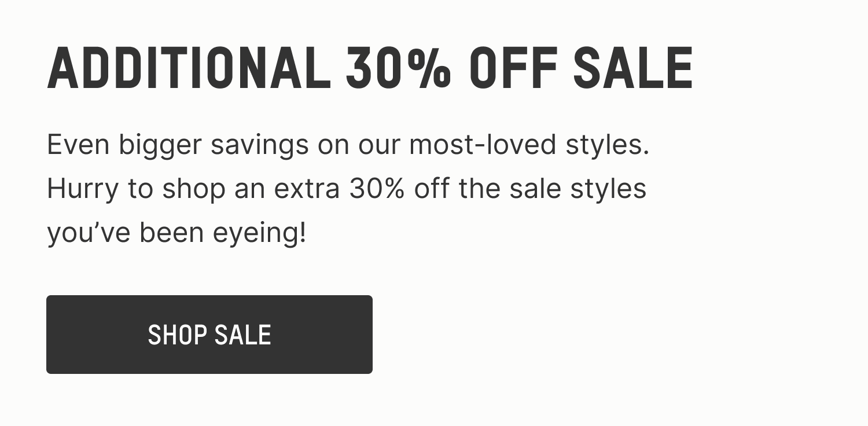Click the phrase 'extra 30% off'
The width and height of the screenshot is (868, 426).
(x=365, y=188)
